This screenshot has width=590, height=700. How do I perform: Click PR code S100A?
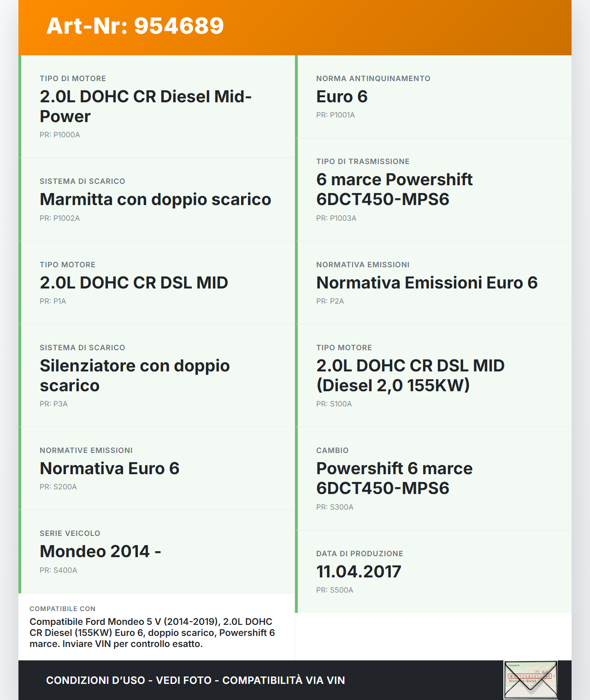(x=334, y=404)
